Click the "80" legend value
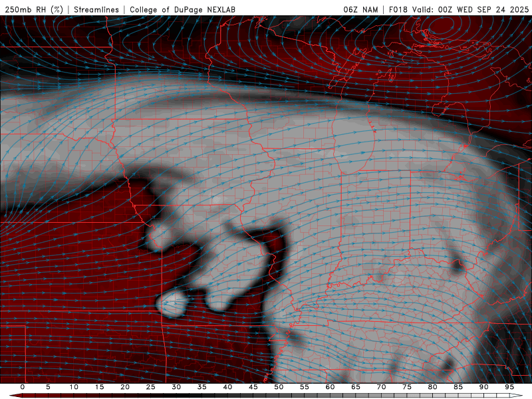This screenshot has height=399, width=532. tap(432, 387)
